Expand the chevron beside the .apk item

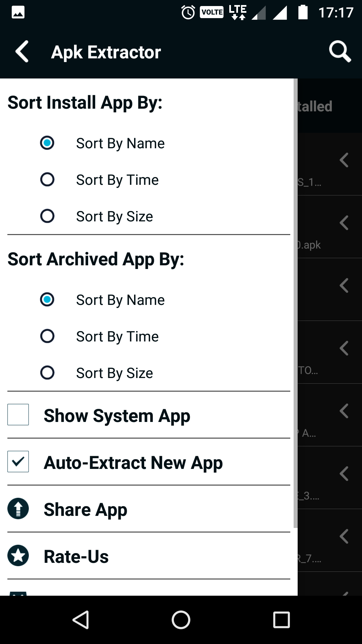(344, 223)
